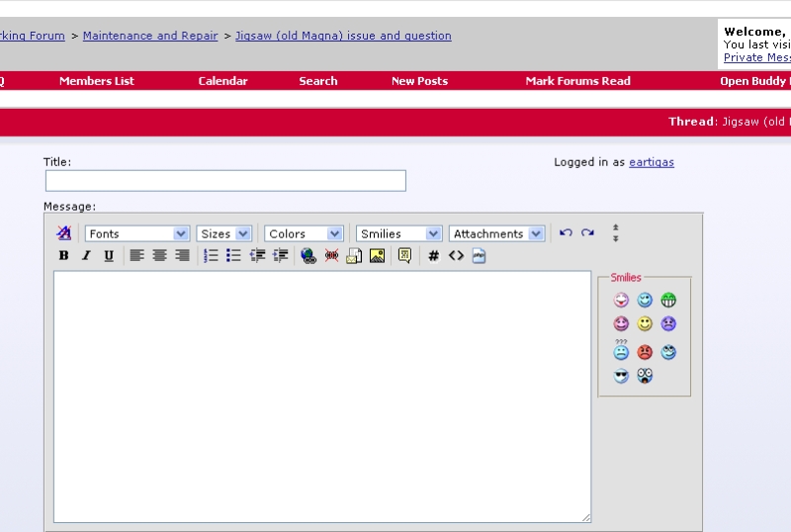Insert an ordered numbered list
The height and width of the screenshot is (532, 791).
pos(211,255)
